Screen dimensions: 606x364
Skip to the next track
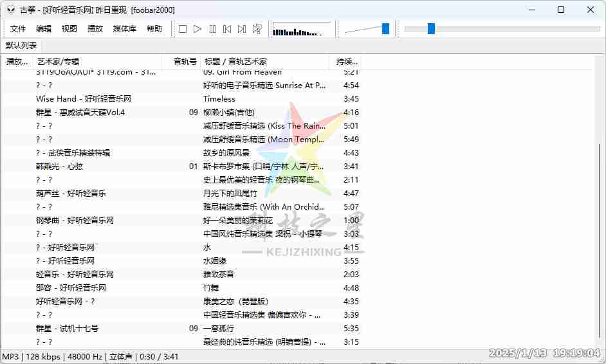(242, 29)
